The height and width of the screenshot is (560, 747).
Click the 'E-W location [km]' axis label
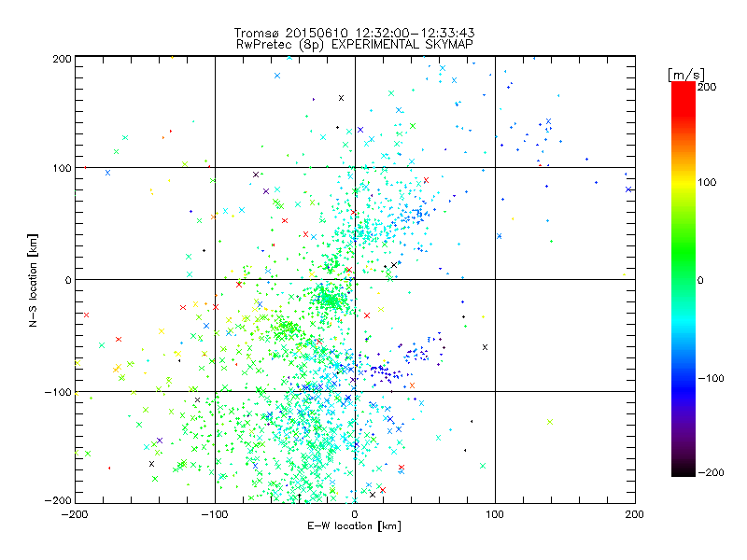click(355, 526)
